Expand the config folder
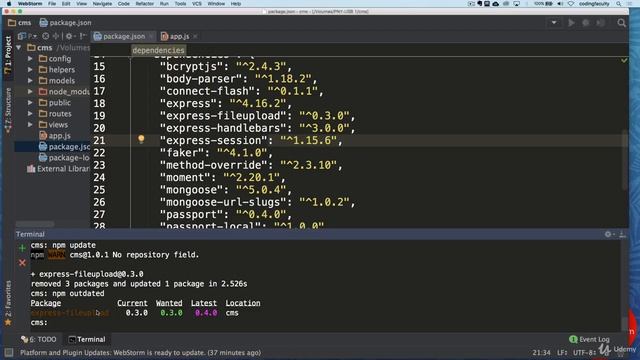Screen dimensions: 640x360 click(30, 59)
